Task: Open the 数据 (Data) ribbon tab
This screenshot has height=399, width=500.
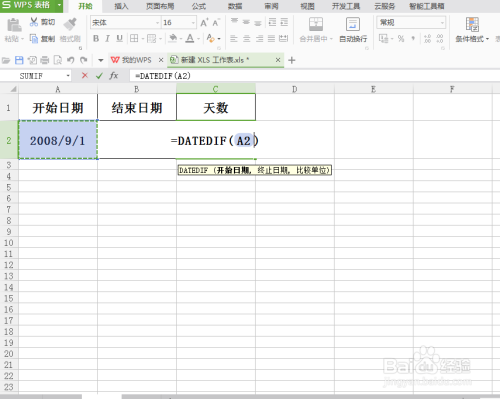Action: pyautogui.click(x=235, y=6)
